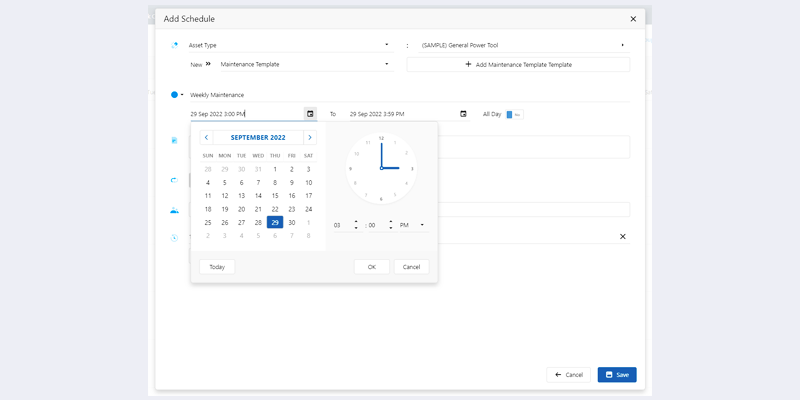Open the start date calendar picker icon
Image resolution: width=800 pixels, height=400 pixels.
[310, 114]
